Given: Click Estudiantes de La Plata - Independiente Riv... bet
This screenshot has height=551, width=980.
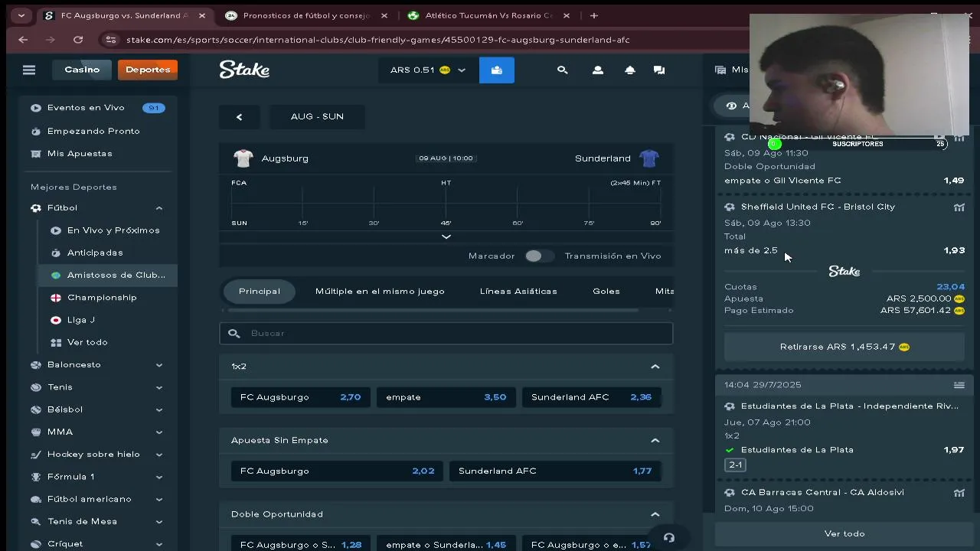Looking at the screenshot, I should [849, 406].
